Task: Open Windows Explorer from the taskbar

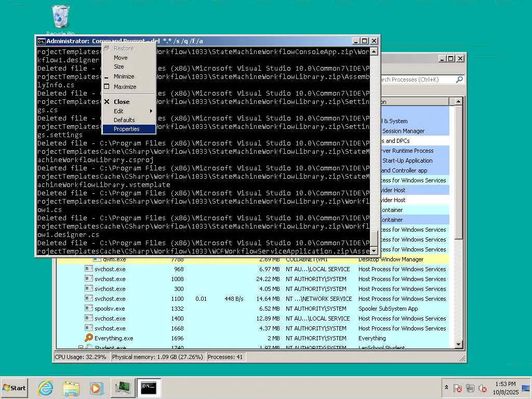Action: pyautogui.click(x=71, y=388)
